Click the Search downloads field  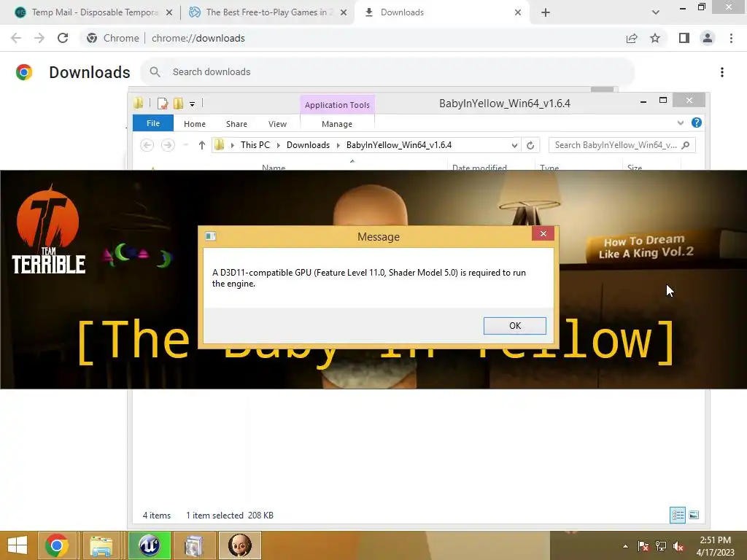pyautogui.click(x=387, y=72)
